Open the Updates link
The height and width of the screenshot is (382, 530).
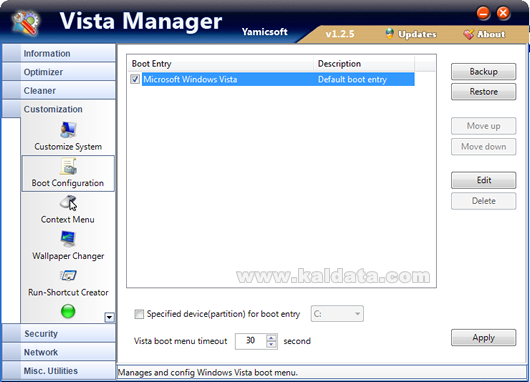417,34
